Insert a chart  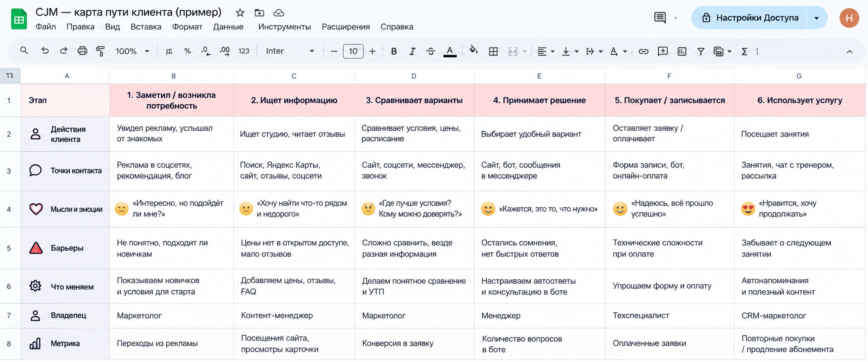click(x=682, y=51)
